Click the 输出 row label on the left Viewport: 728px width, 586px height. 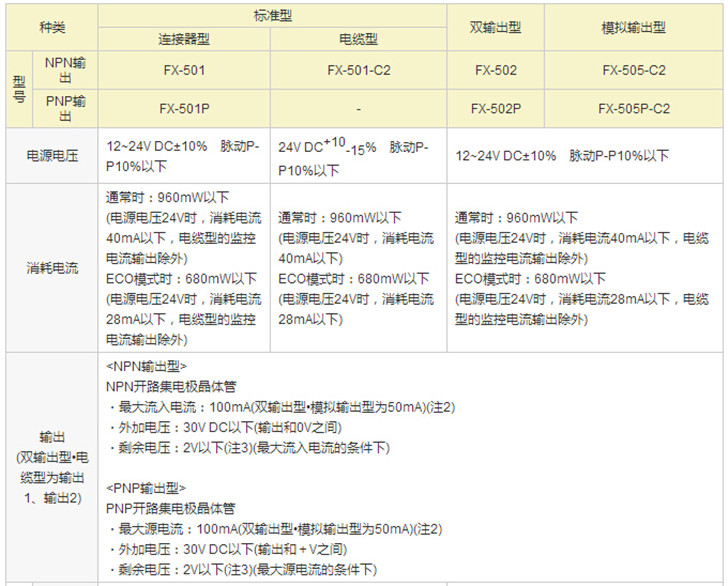(x=52, y=467)
